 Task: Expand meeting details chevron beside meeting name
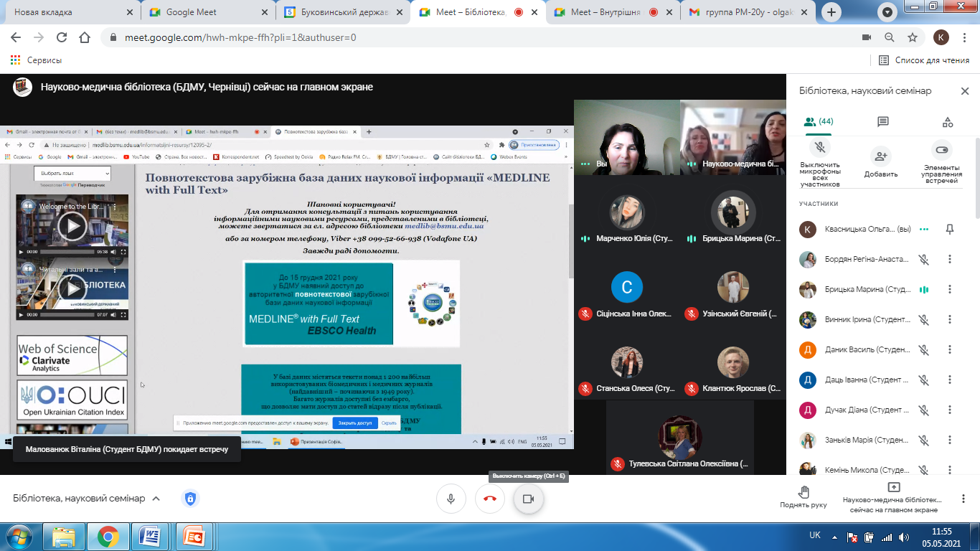click(156, 499)
